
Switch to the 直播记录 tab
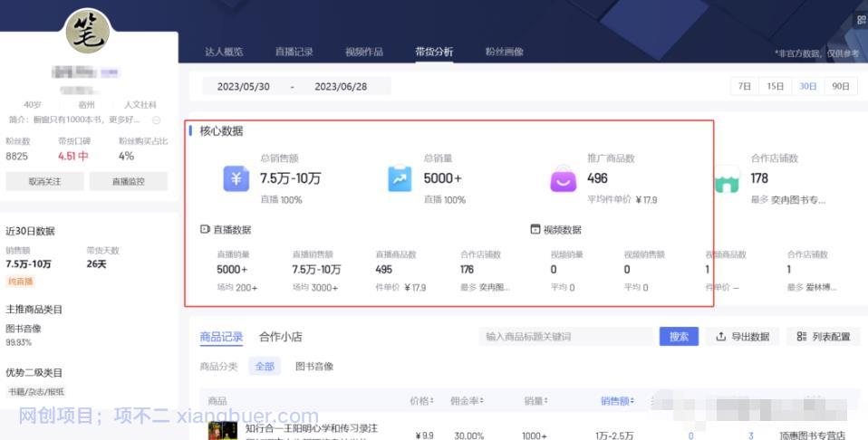[x=294, y=52]
